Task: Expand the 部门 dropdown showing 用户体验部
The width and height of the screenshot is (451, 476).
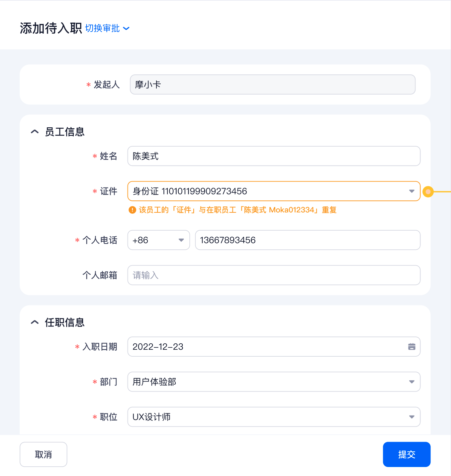Action: pos(411,382)
